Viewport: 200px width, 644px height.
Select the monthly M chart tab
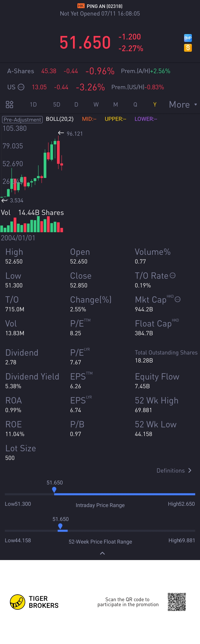coord(116,105)
